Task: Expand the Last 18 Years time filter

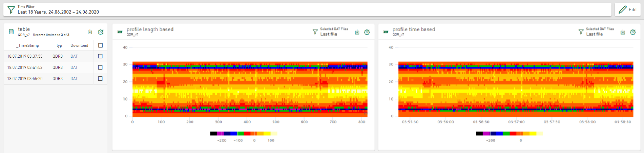Action: 58,12
